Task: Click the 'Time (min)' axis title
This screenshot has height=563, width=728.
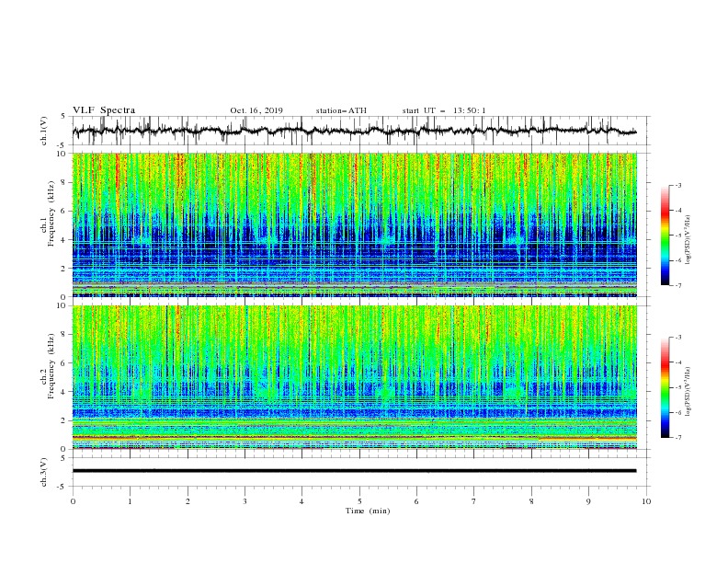Action: tap(368, 511)
